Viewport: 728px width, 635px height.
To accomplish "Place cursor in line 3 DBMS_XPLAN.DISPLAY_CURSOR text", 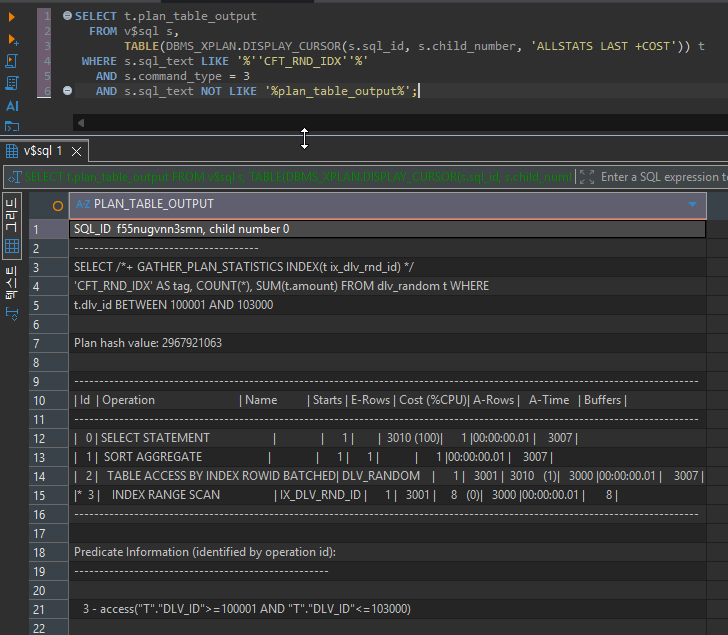I will [253, 46].
